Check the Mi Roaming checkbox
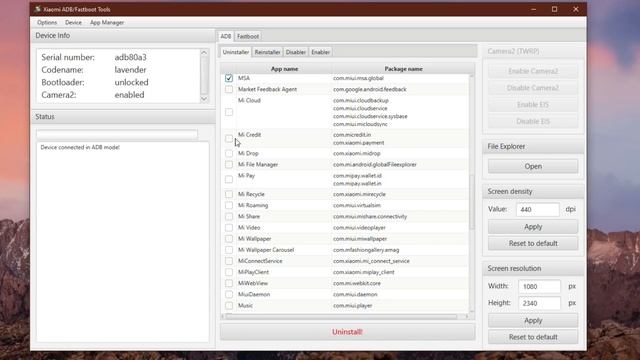The width and height of the screenshot is (640, 360). [x=229, y=205]
